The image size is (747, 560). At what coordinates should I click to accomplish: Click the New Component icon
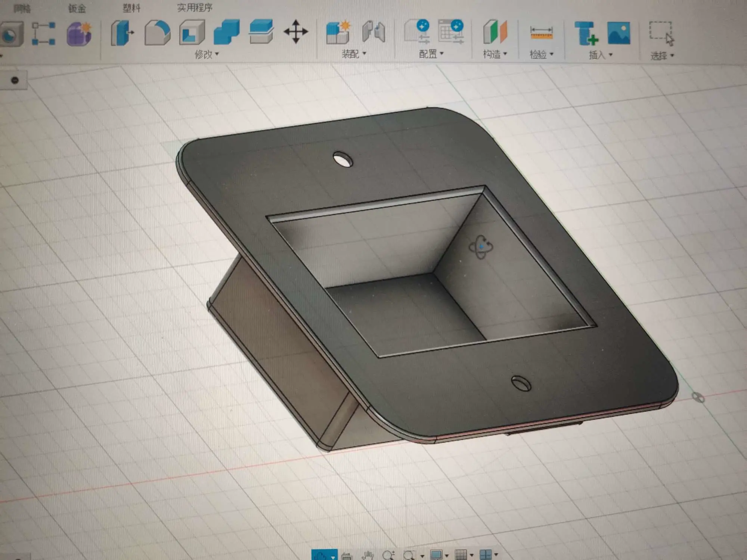pyautogui.click(x=338, y=32)
